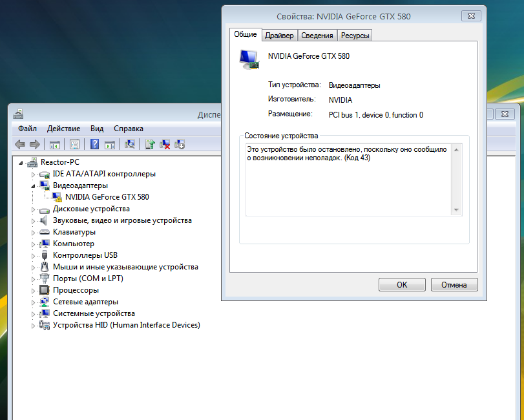The height and width of the screenshot is (420, 524).
Task: Click the Процессоры tree label
Action: [x=76, y=290]
